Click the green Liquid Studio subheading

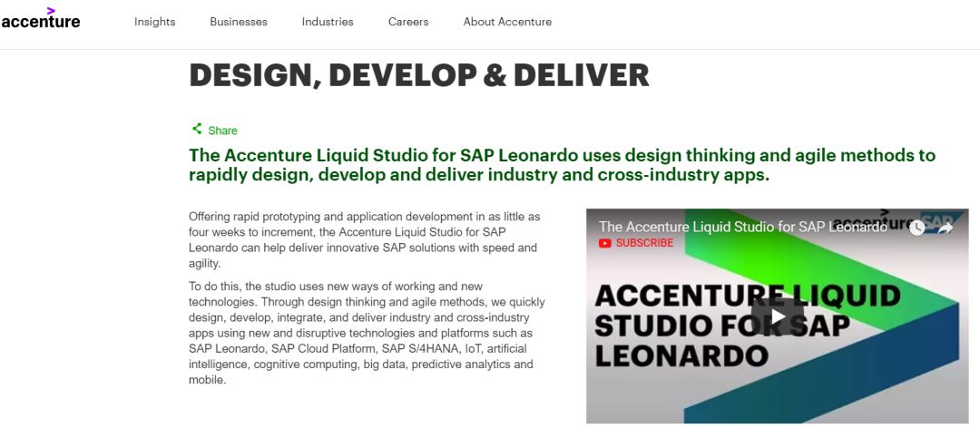pos(562,164)
